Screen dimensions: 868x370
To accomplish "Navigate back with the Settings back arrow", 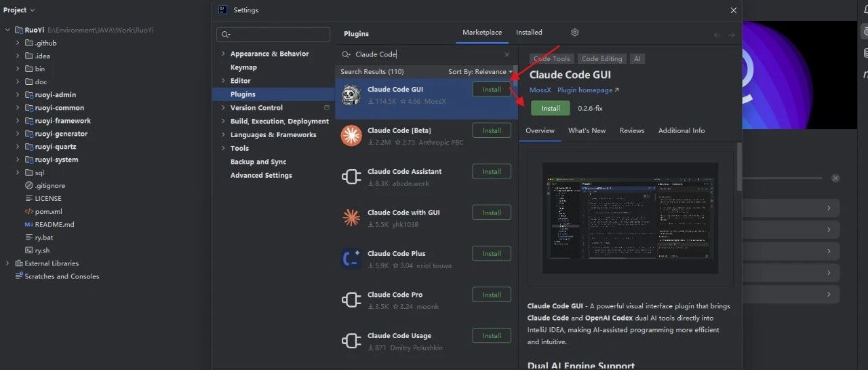I will point(717,35).
